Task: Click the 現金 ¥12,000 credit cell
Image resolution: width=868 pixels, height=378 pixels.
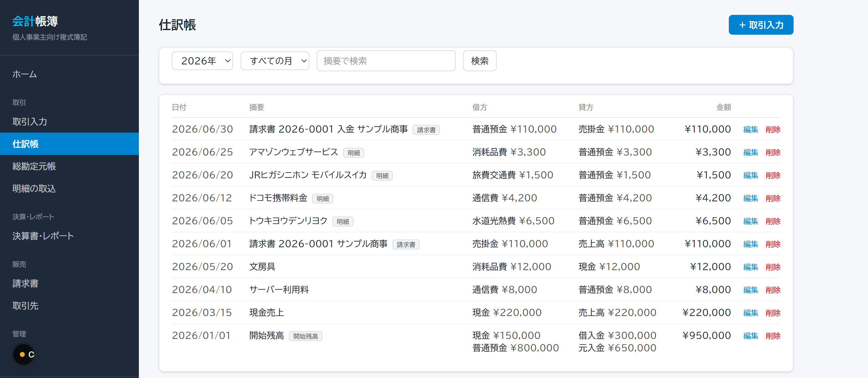Action: 609,266
